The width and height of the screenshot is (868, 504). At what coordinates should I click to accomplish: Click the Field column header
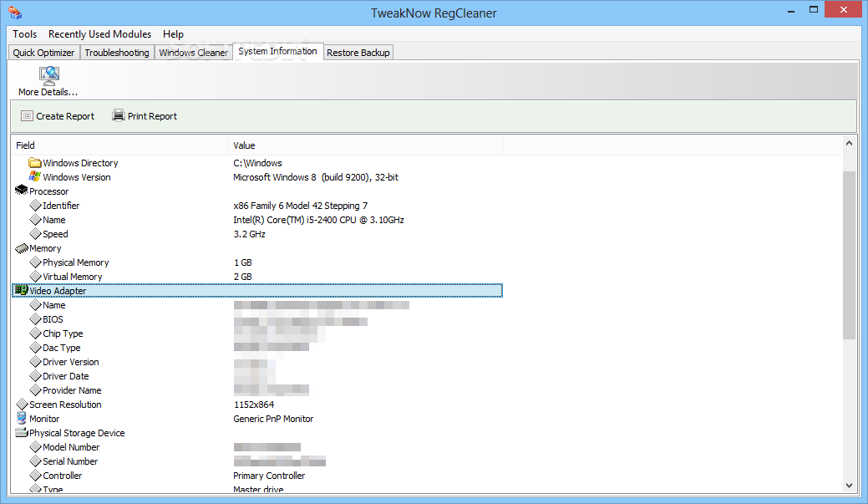point(119,145)
